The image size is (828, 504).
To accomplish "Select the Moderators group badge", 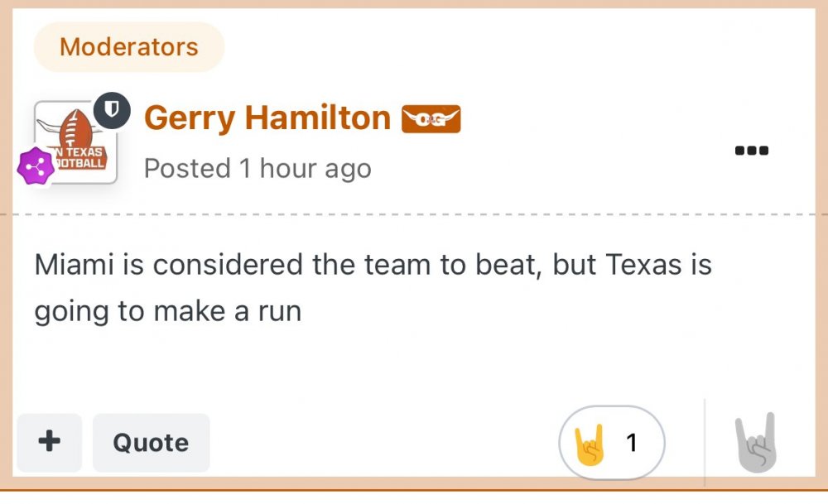I will (128, 47).
